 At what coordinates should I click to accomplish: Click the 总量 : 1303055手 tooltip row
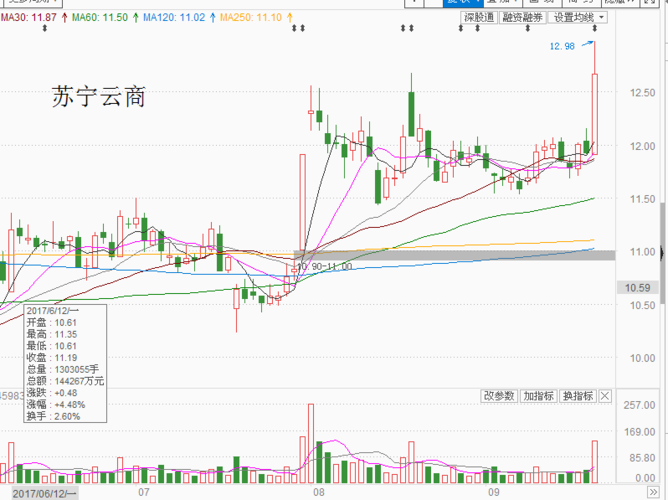pos(62,369)
